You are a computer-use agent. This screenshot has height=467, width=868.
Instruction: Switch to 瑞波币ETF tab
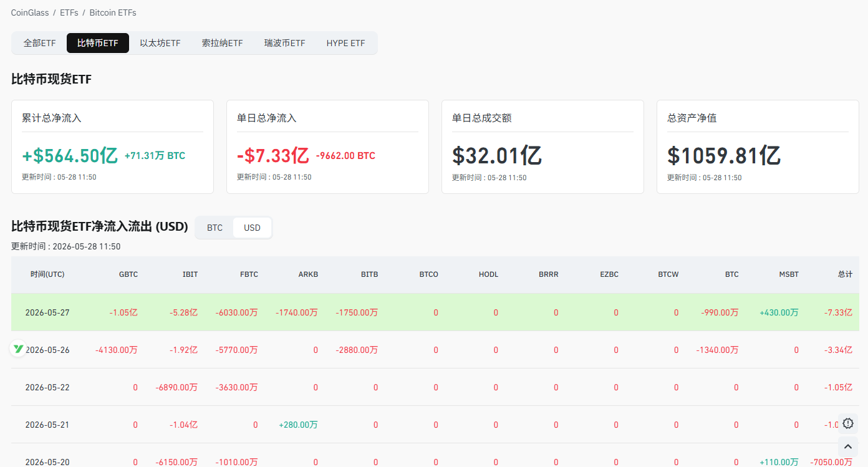[284, 43]
